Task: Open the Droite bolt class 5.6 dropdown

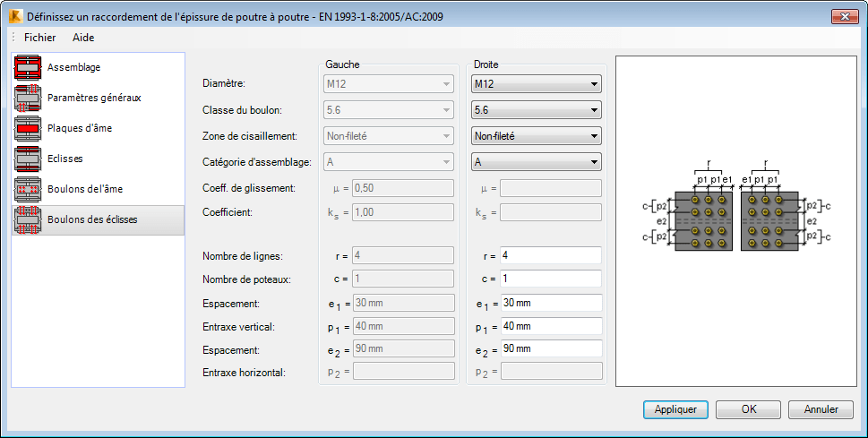Action: [x=536, y=110]
